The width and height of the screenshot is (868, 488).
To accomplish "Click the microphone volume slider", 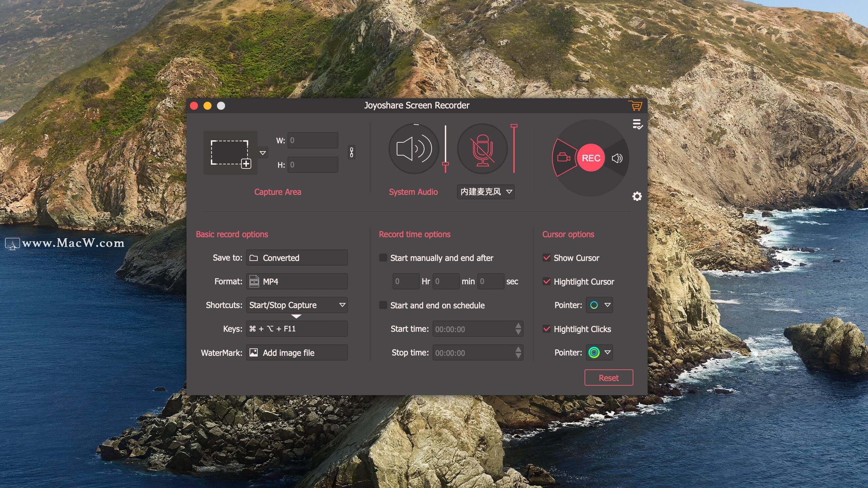I will click(x=514, y=149).
